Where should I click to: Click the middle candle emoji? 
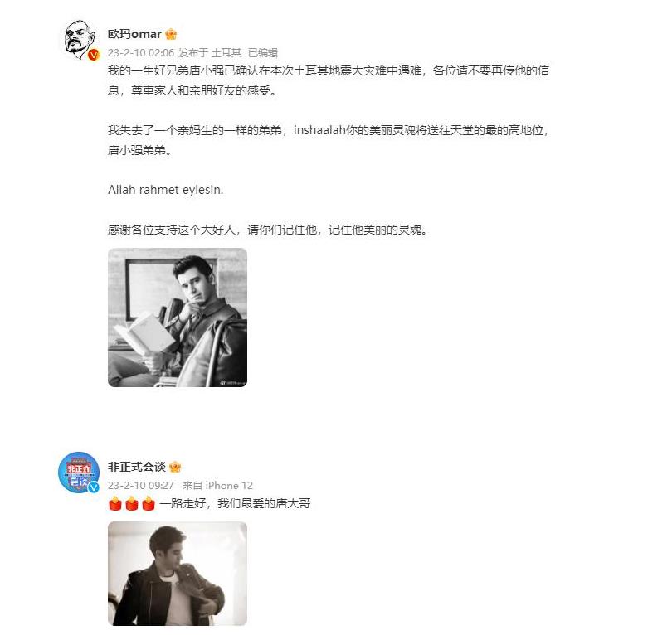click(x=132, y=503)
